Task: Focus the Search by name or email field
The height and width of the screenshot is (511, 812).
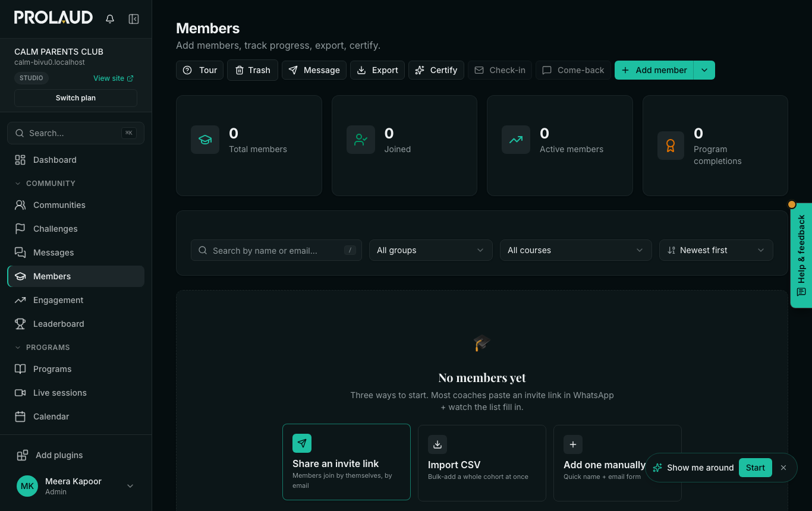Action: [276, 250]
